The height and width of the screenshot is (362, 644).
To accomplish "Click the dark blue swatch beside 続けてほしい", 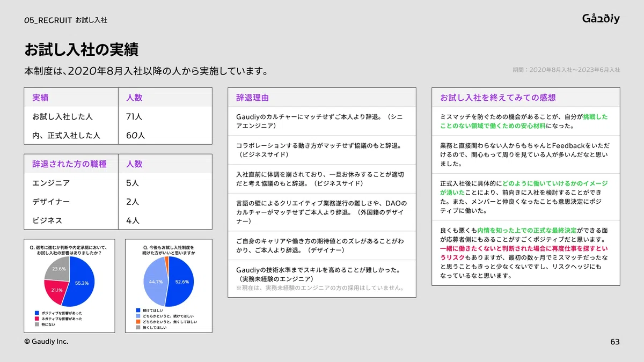I will pos(138,311).
